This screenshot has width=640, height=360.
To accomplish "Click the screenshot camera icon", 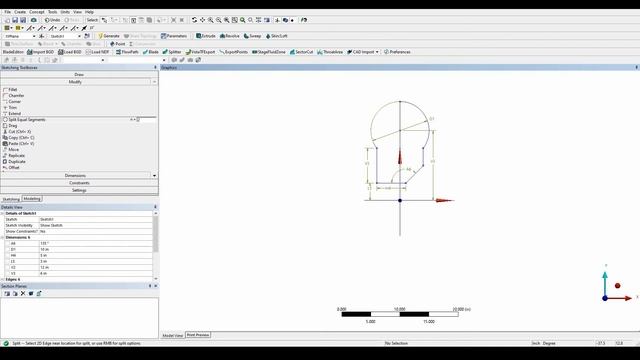I will (x=33, y=20).
